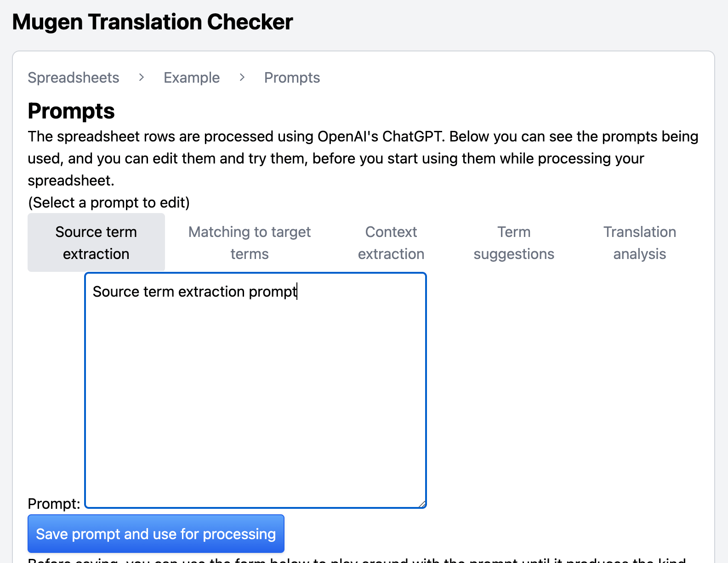The width and height of the screenshot is (728, 563).
Task: Click the bold Prompts page heading
Action: click(x=71, y=111)
